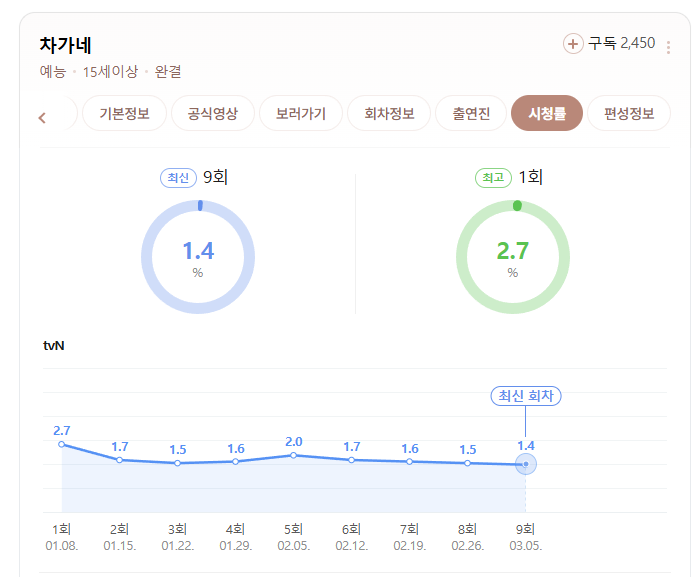This screenshot has width=699, height=577.
Task: Click the 7회 02.19. axis label
Action: tap(410, 537)
